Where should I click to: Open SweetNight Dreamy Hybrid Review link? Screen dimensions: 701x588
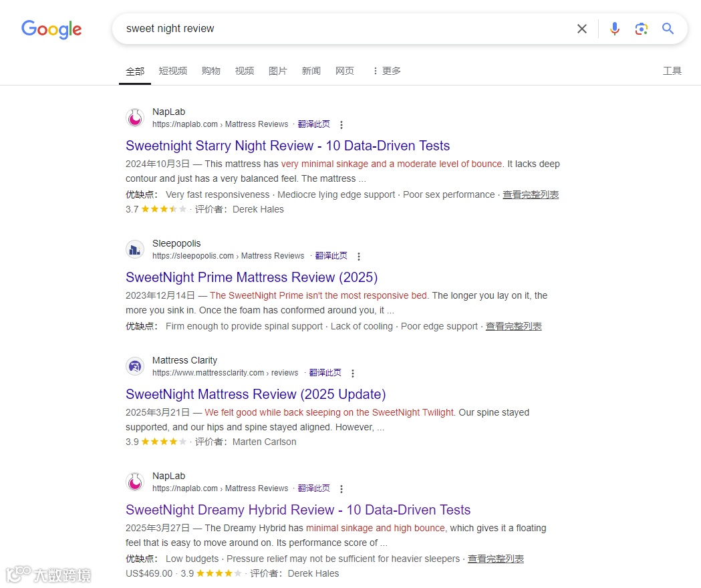coord(298,510)
